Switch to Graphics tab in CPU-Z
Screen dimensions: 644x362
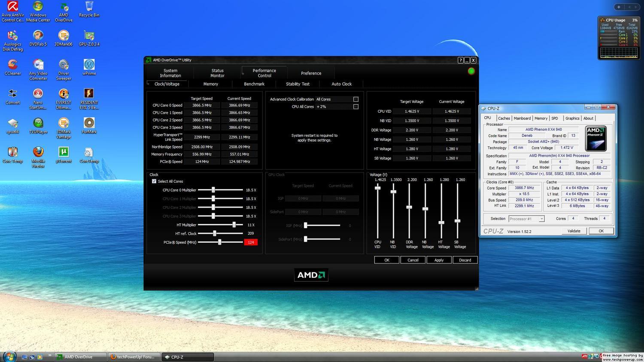tap(572, 118)
